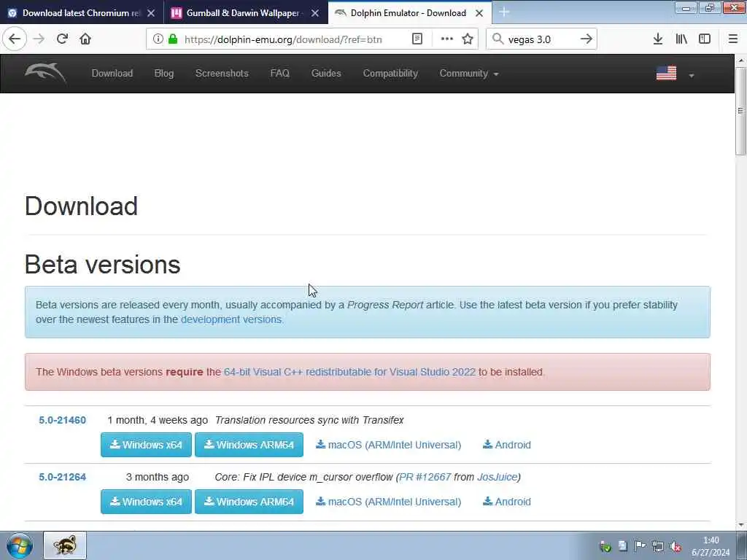This screenshot has width=747, height=560.
Task: Download Android build of 5.0-21264
Action: pyautogui.click(x=507, y=502)
